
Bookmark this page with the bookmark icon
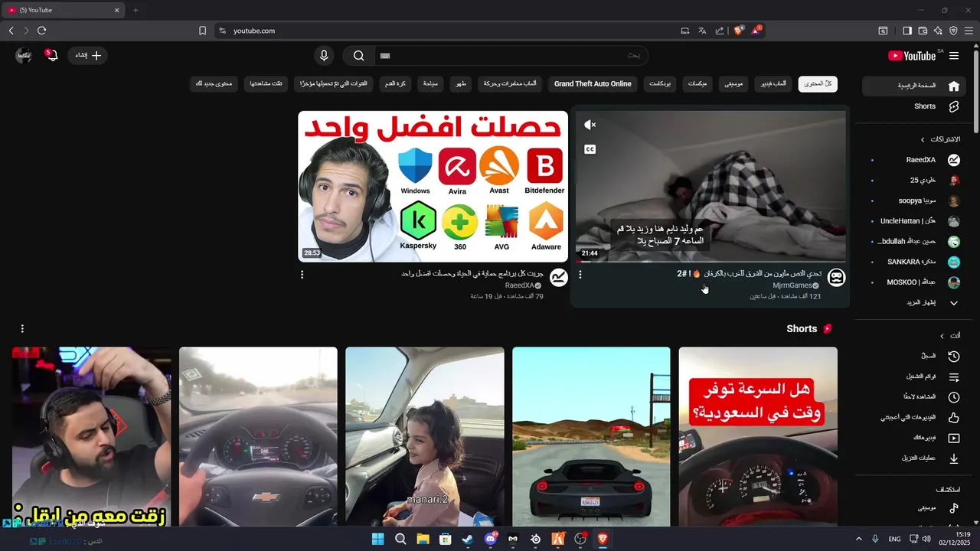click(202, 31)
